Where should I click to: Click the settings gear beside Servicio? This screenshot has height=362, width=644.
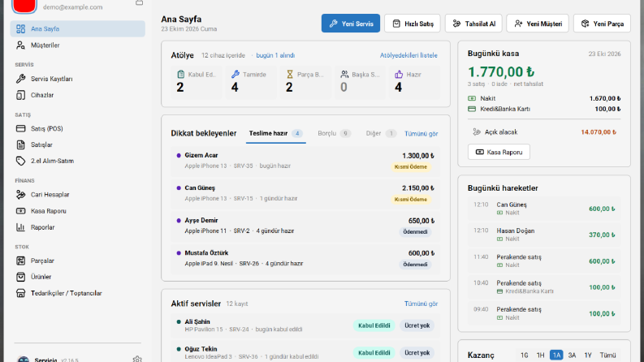(137, 359)
